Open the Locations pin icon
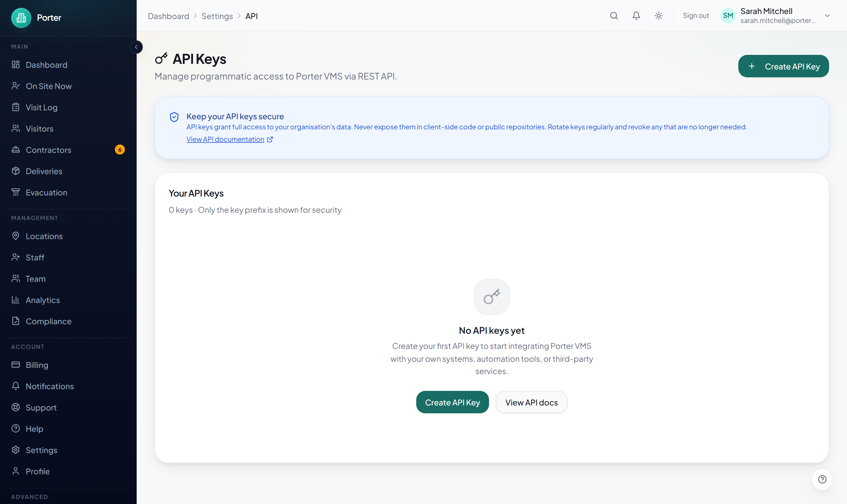This screenshot has height=504, width=847. coord(16,236)
